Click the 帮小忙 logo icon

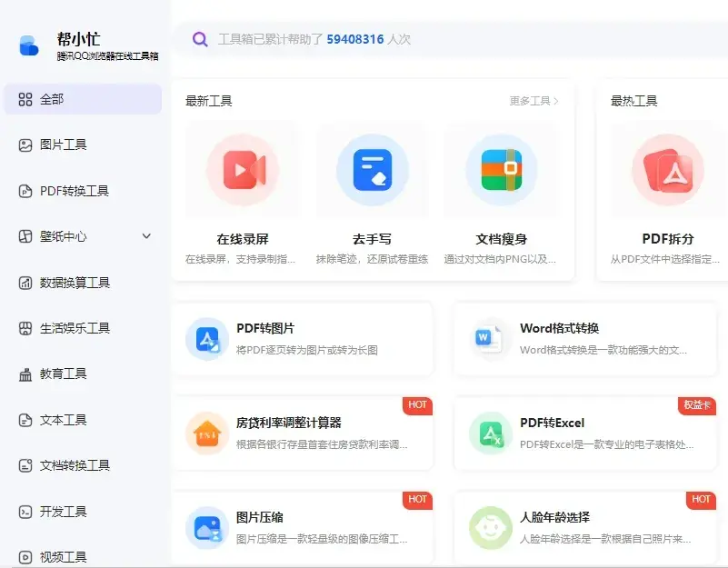pyautogui.click(x=29, y=45)
